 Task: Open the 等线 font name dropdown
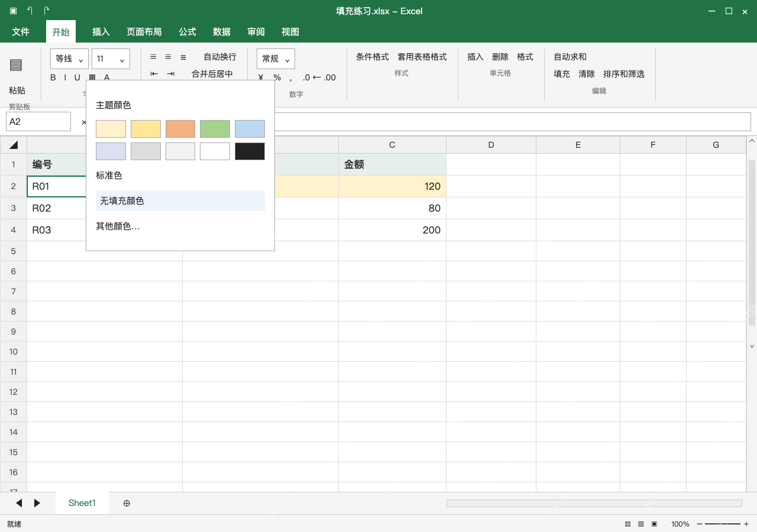(x=70, y=59)
